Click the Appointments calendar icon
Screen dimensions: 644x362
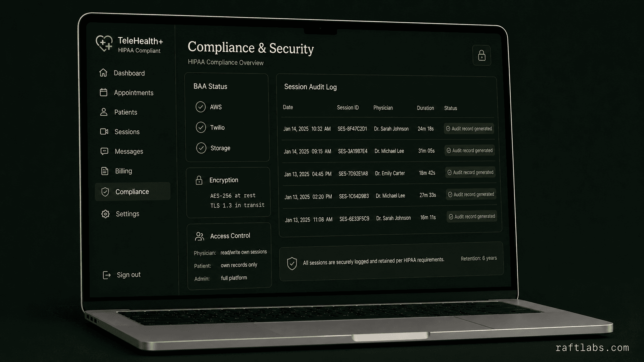(104, 92)
